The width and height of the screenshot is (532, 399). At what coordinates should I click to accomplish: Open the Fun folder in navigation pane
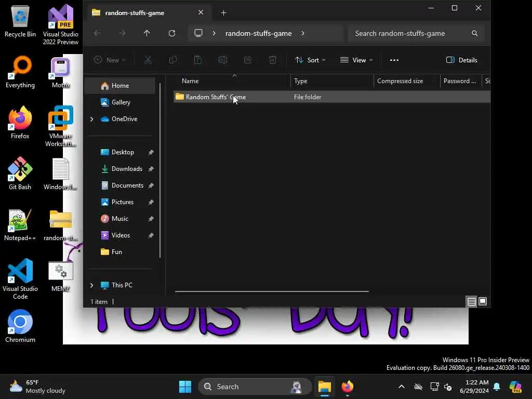click(x=120, y=252)
